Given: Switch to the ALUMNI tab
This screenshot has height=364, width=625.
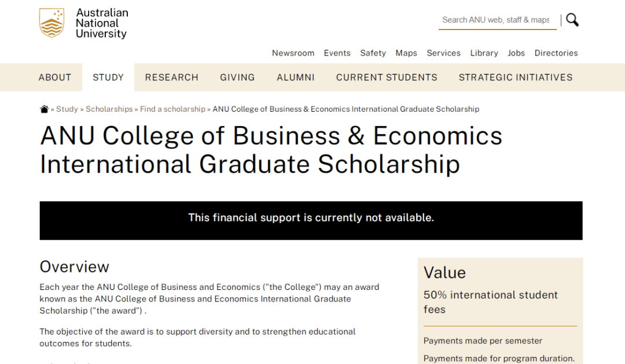Looking at the screenshot, I should 296,78.
